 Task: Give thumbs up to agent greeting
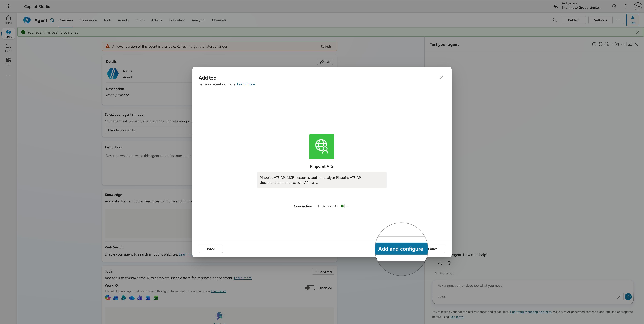(440, 263)
